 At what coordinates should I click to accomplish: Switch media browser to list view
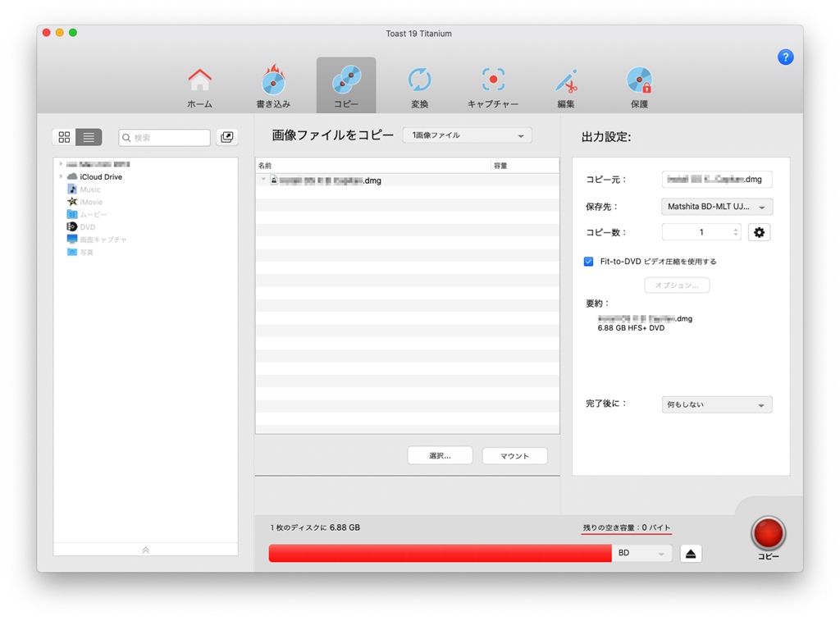89,137
